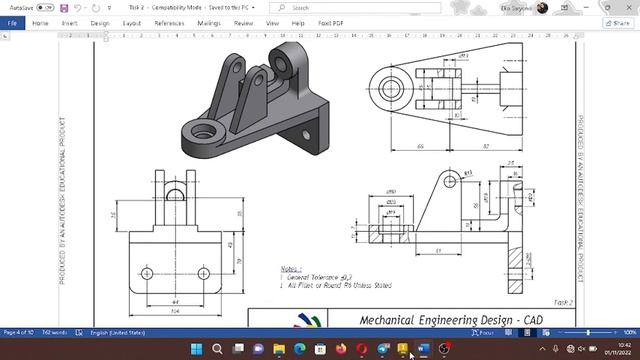The image size is (640, 360).
Task: Click the Word taskbar icon
Action: (x=424, y=349)
